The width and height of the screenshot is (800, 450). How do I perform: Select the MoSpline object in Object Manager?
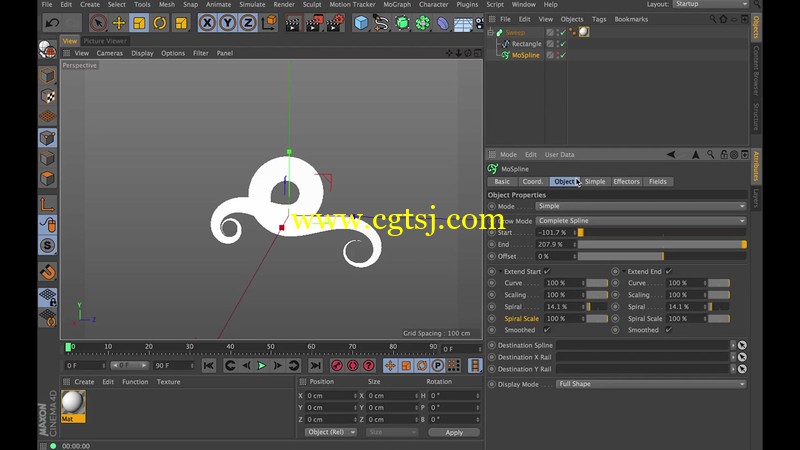click(x=526, y=55)
